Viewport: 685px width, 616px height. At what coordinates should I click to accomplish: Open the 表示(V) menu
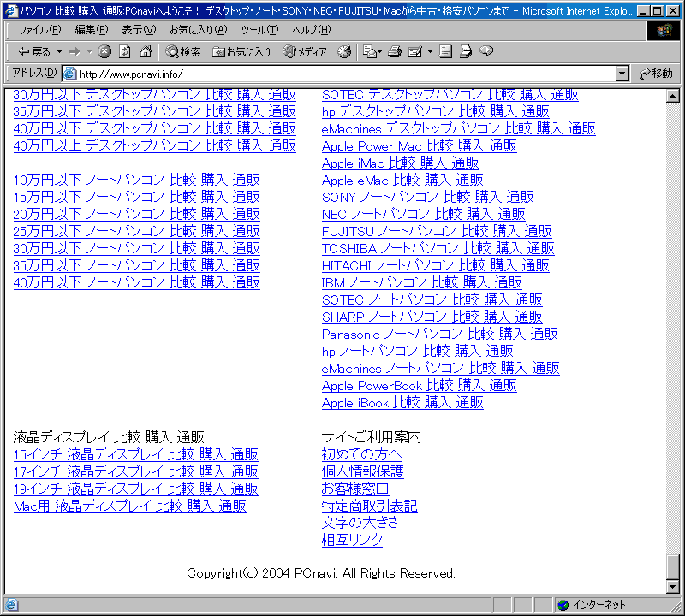139,30
